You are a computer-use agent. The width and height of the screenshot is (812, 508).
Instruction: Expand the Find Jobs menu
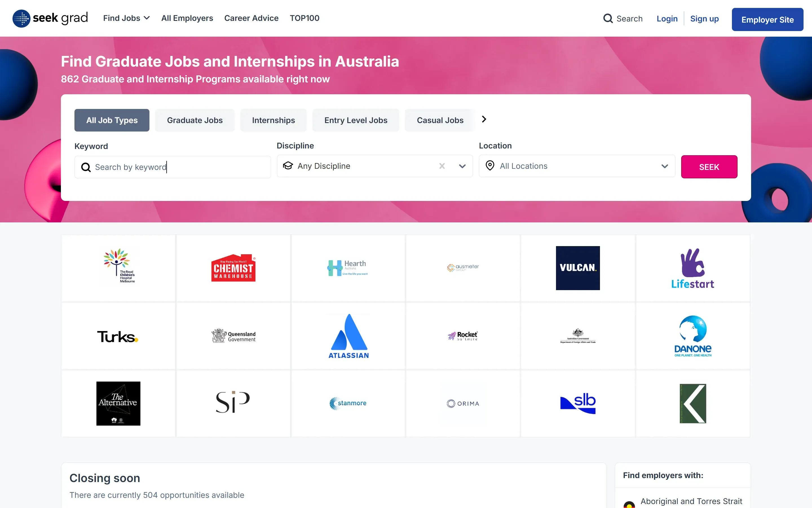[126, 18]
